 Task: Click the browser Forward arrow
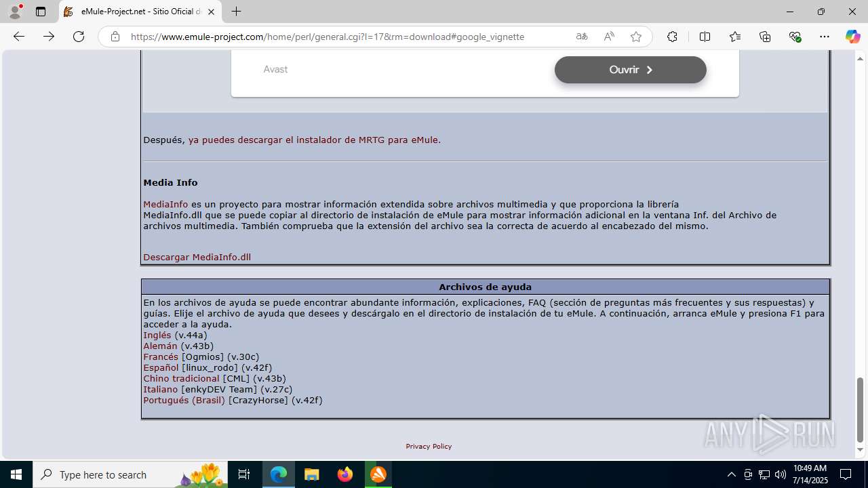pos(49,37)
